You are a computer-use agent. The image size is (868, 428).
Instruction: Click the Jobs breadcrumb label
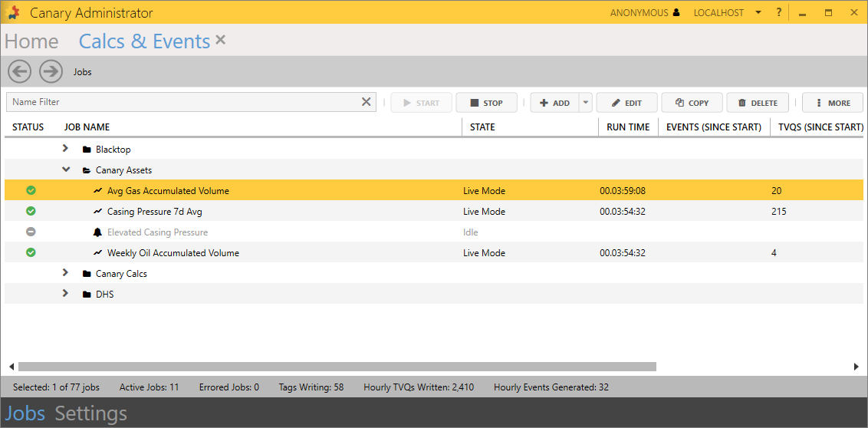(83, 72)
